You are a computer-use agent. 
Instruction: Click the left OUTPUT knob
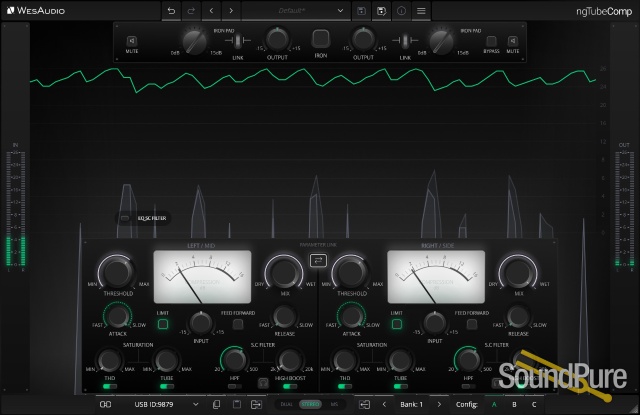(277, 40)
